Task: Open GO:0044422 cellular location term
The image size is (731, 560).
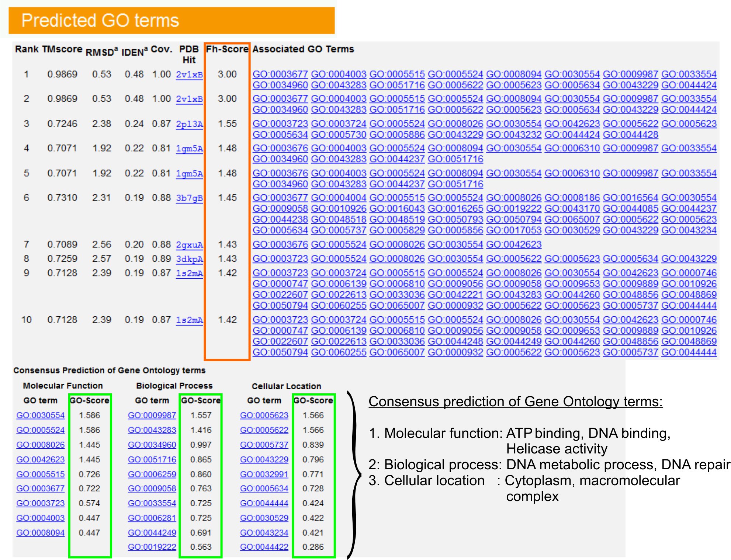Action: [x=264, y=547]
